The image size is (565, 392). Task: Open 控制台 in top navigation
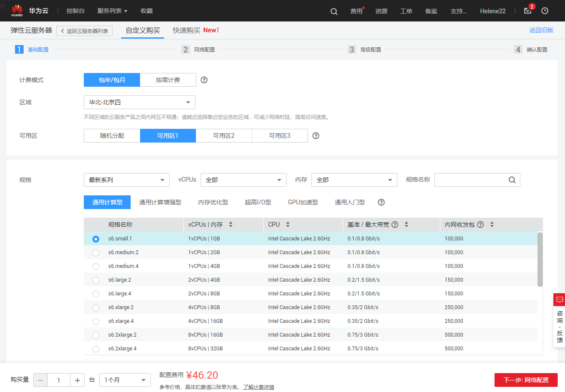[75, 11]
